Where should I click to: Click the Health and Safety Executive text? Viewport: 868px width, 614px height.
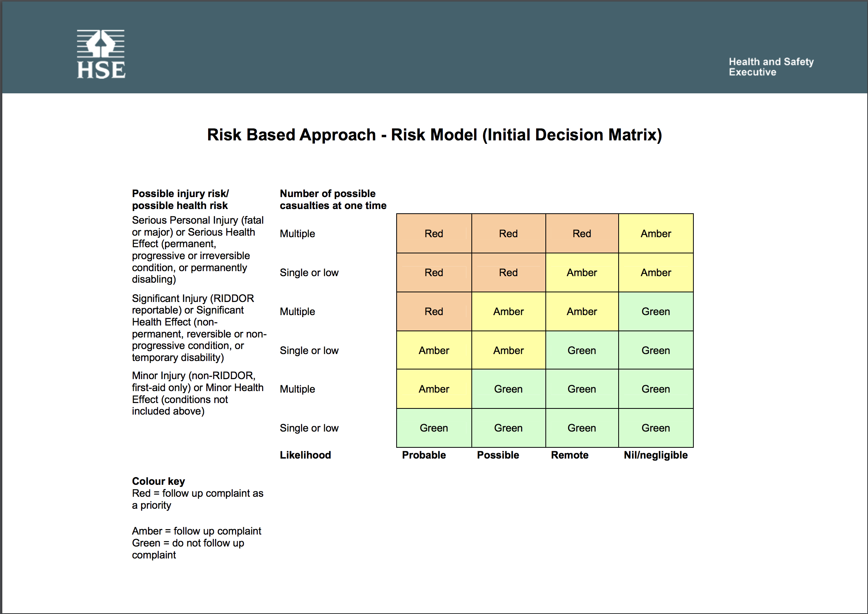pos(771,67)
